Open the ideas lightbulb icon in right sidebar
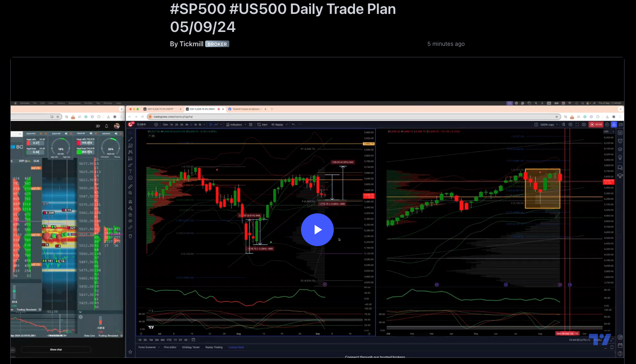 click(x=620, y=158)
